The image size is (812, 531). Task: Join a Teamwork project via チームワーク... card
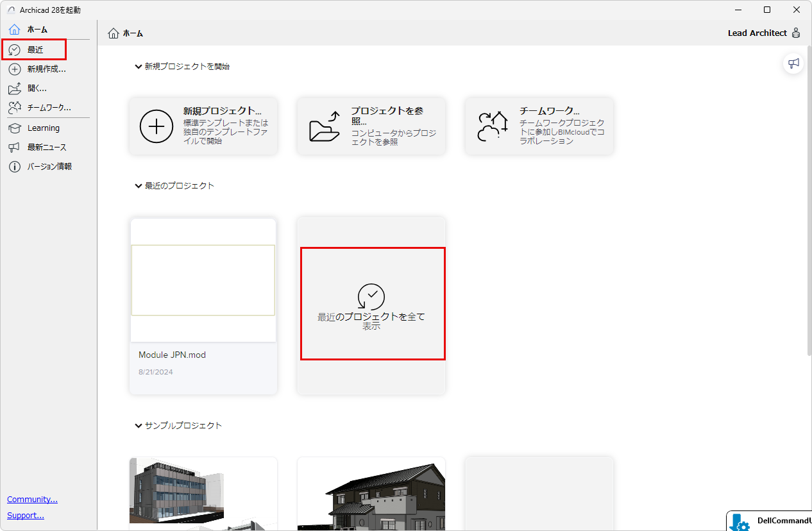click(x=539, y=126)
